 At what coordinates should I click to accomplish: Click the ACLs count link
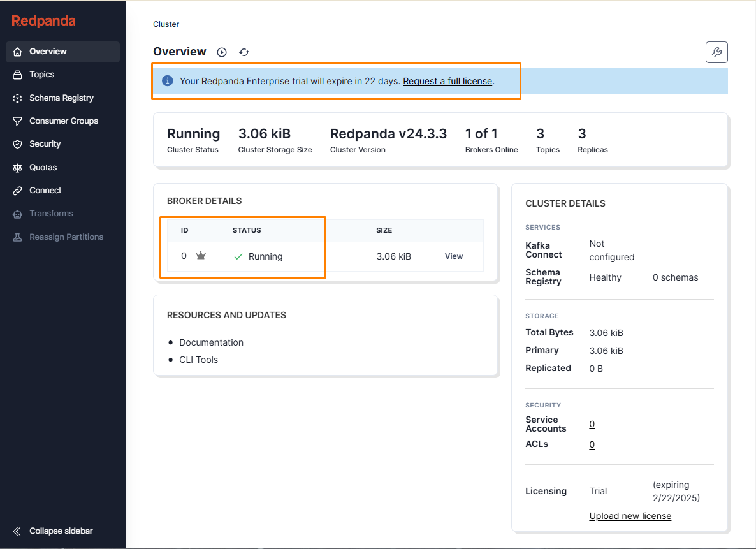(592, 444)
